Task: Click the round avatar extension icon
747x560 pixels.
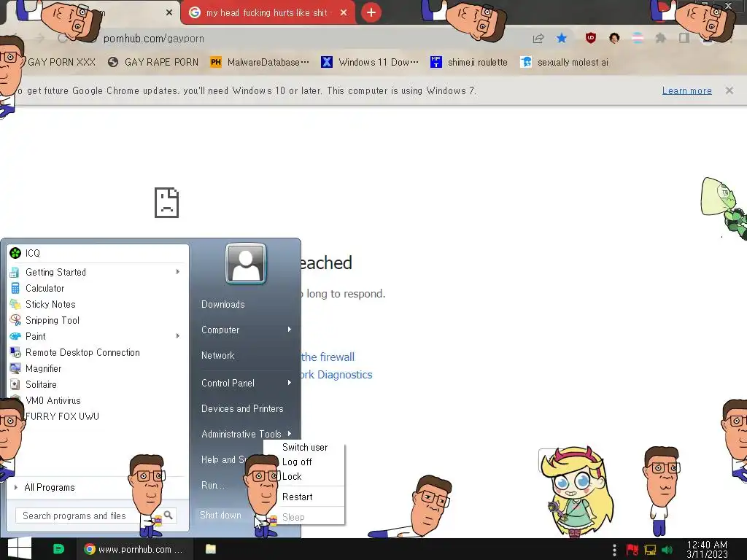Action: point(614,38)
